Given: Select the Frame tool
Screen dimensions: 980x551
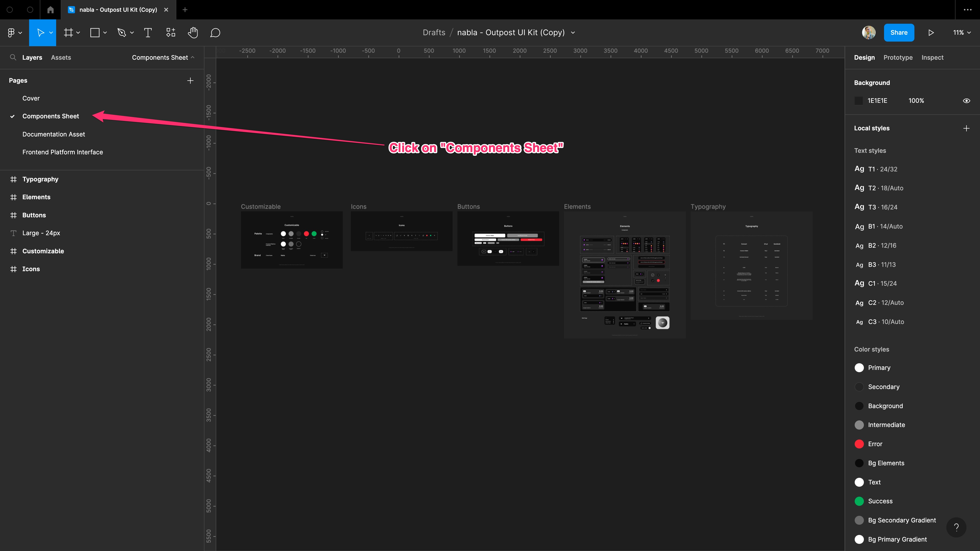Looking at the screenshot, I should [x=67, y=32].
